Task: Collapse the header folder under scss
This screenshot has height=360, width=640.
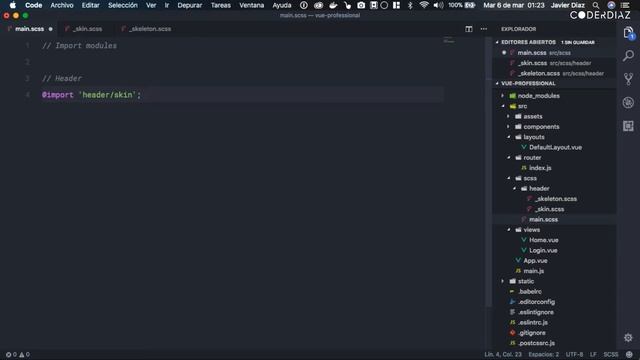Action: click(539, 189)
